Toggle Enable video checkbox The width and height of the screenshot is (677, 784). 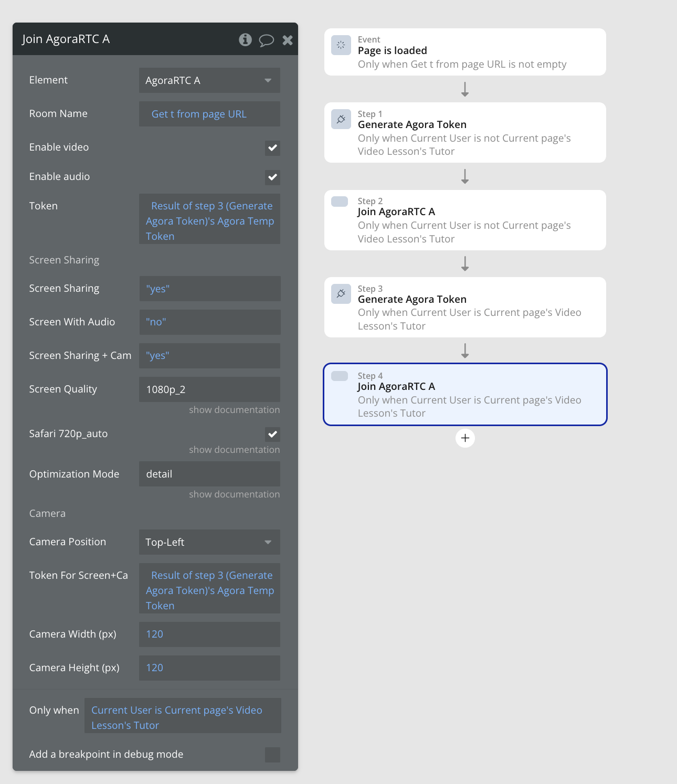[x=272, y=148]
